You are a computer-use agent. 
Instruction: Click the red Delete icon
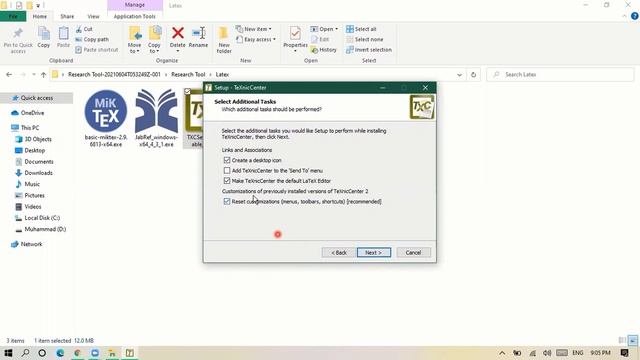pyautogui.click(x=178, y=33)
